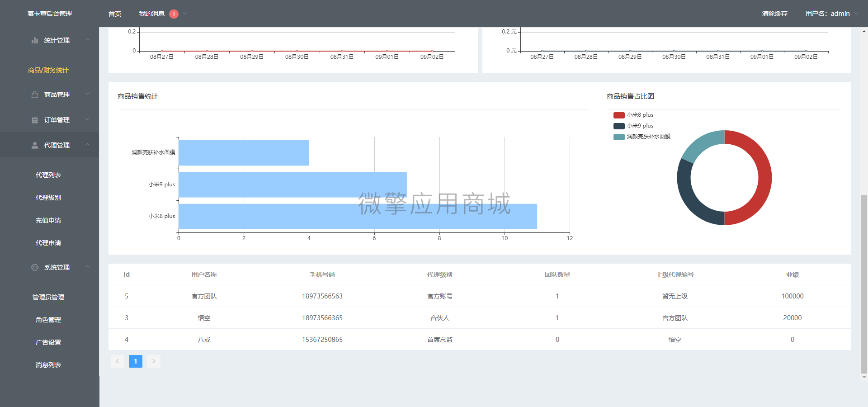868x407 pixels.
Task: Click the 首席总监 level cell
Action: (x=440, y=340)
